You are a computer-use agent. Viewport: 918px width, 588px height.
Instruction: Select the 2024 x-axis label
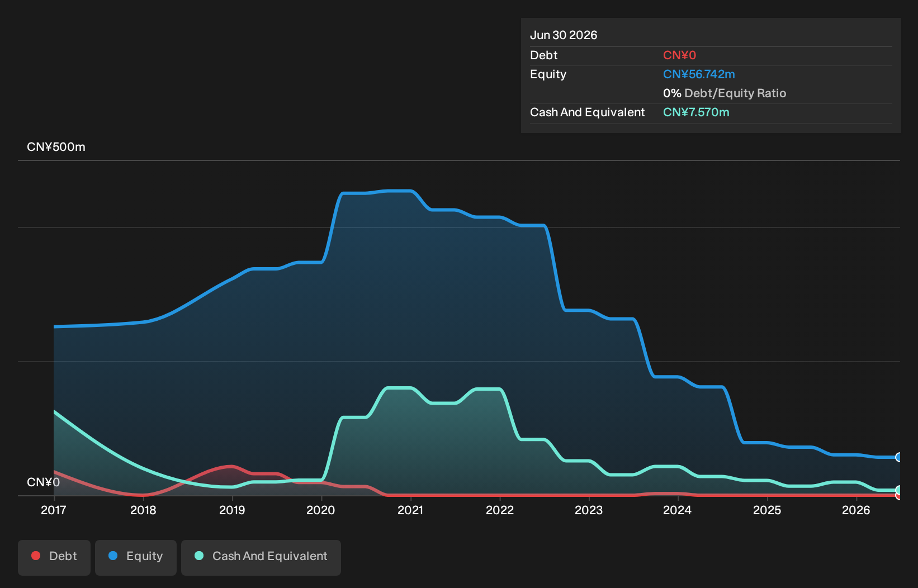(x=678, y=510)
